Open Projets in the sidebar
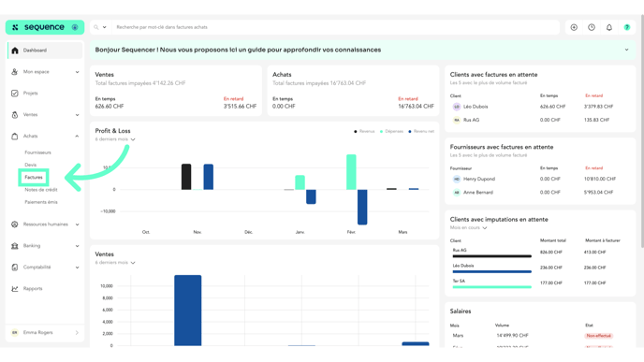 30,94
